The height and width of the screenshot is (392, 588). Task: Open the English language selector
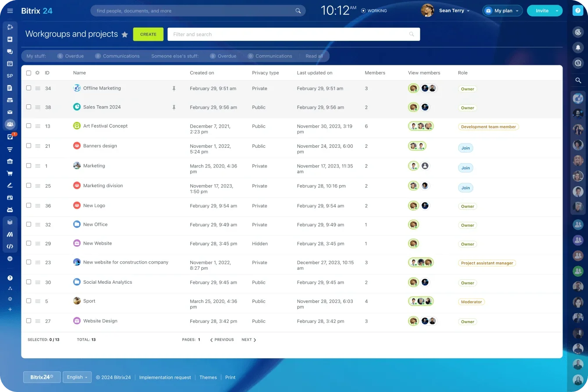(77, 377)
